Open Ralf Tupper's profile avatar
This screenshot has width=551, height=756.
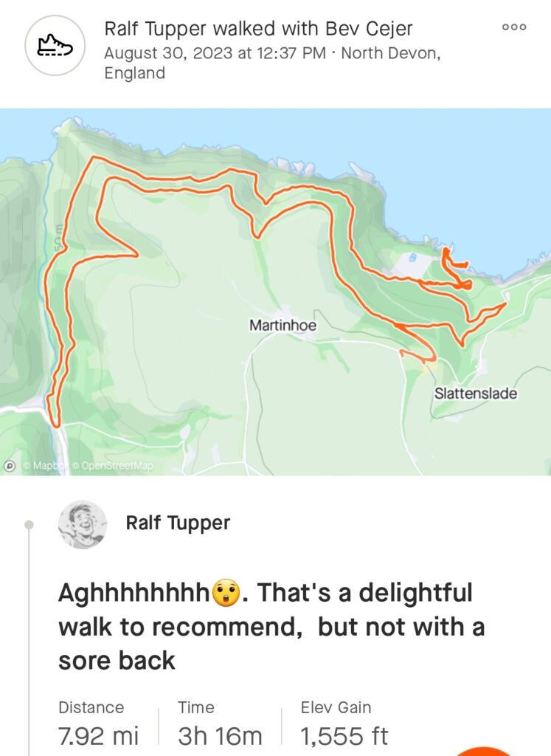tap(83, 524)
